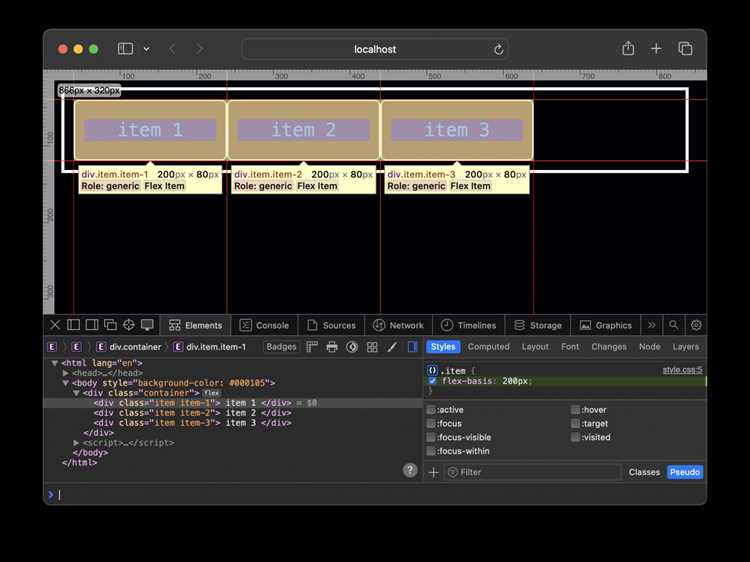Viewport: 750px width, 562px height.
Task: Open Web Inspector settings gear
Action: tap(696, 325)
